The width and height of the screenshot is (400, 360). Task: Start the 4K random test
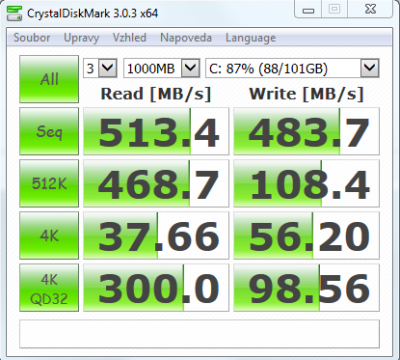49,235
